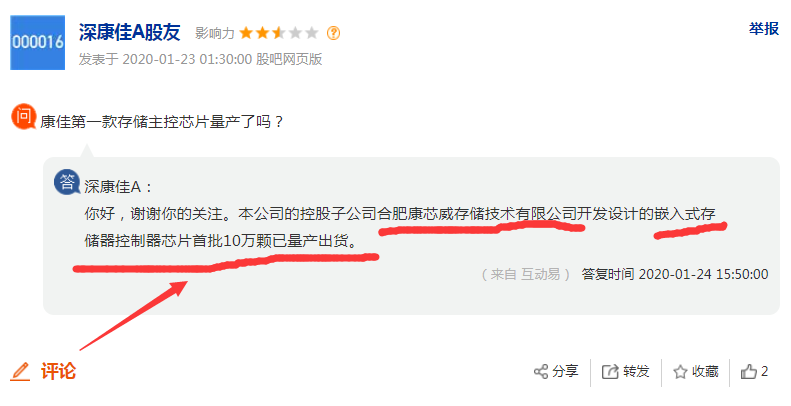The image size is (791, 406).
Task: Click the 股吧网页版 source text
Action: (289, 59)
